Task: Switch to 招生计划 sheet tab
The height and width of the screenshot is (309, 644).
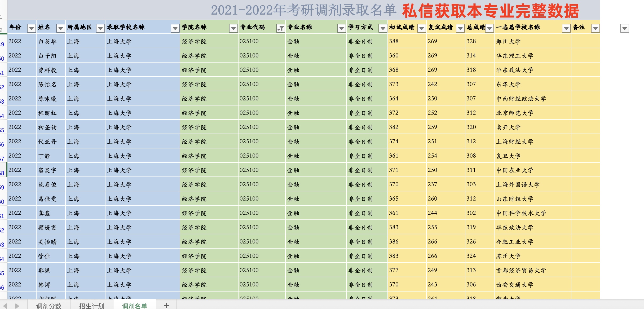Action: (92, 306)
